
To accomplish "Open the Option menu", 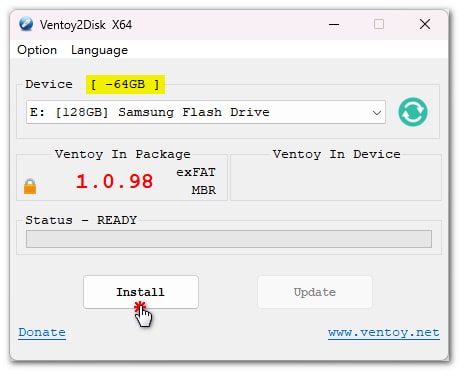I will [x=37, y=50].
